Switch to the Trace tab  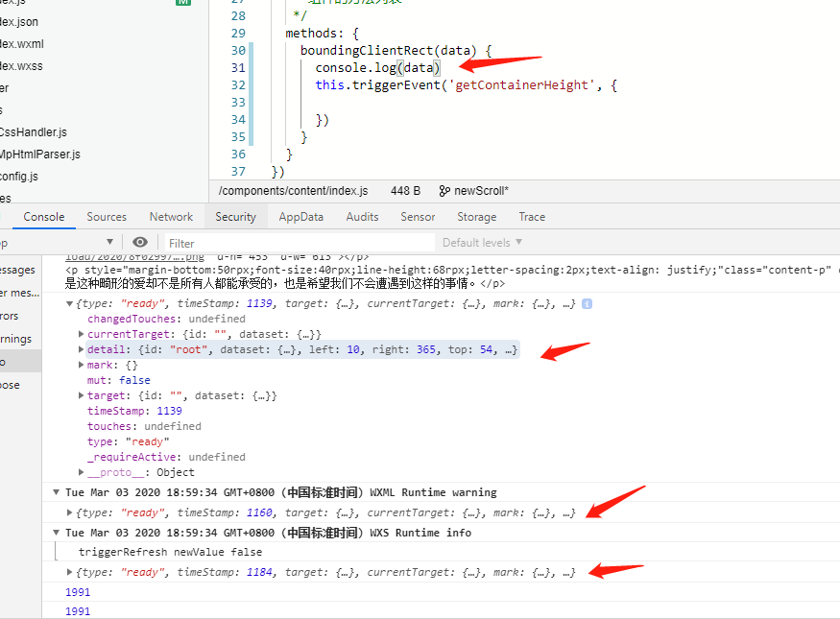[x=532, y=217]
